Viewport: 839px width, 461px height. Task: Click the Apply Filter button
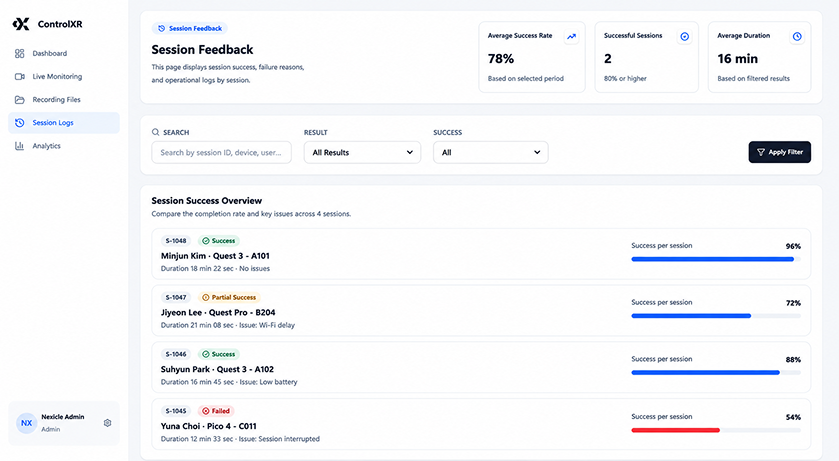click(x=780, y=152)
